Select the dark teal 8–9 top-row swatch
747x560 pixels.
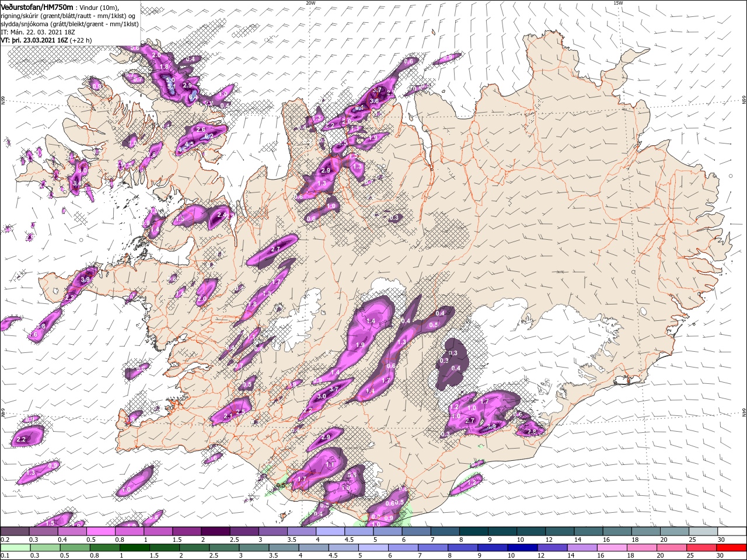473,531
